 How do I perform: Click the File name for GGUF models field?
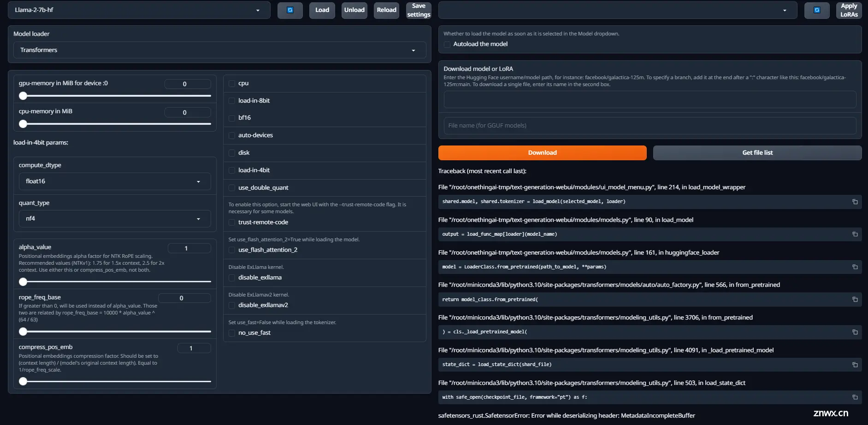coord(650,126)
